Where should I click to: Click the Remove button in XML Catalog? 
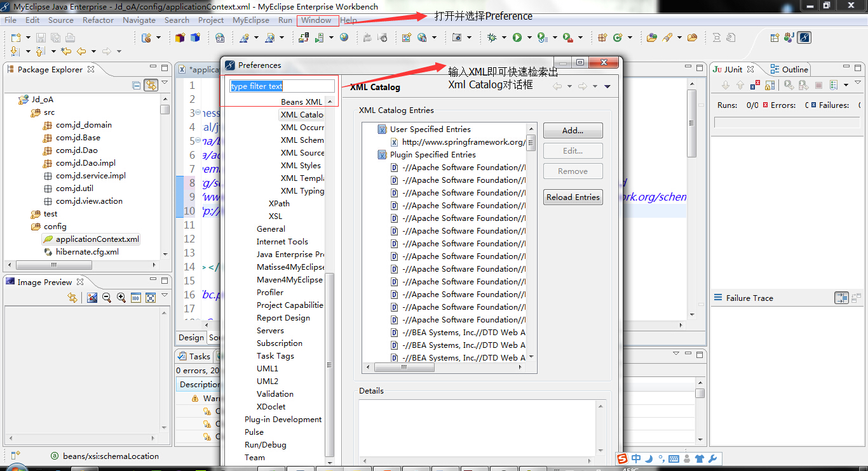tap(573, 171)
